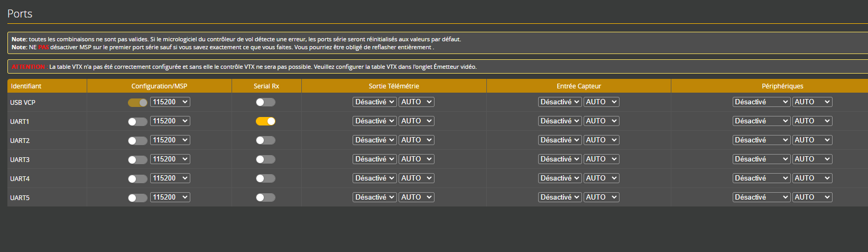Open UART3 Périphériques Désactivé dropdown
The width and height of the screenshot is (868, 252).
tap(761, 159)
